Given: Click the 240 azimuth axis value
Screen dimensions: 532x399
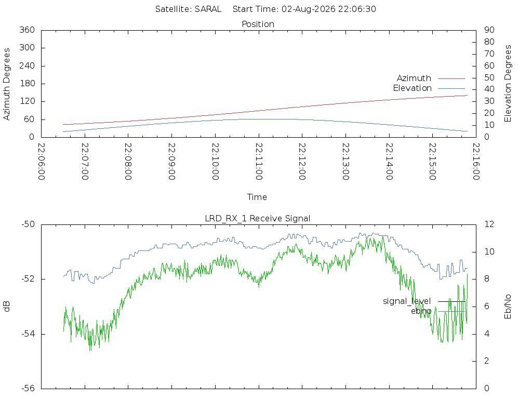Looking at the screenshot, I should click(27, 65).
